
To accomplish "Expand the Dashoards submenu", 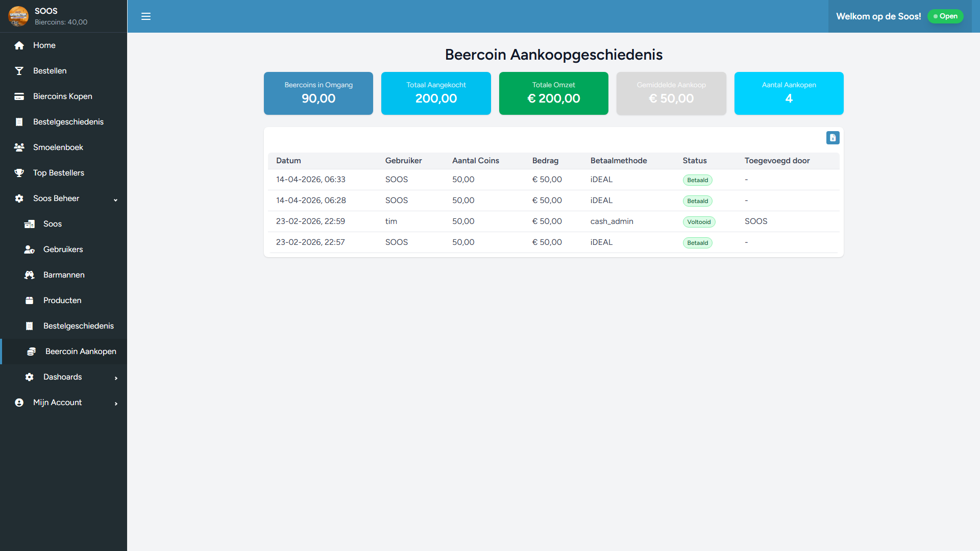I will (116, 378).
